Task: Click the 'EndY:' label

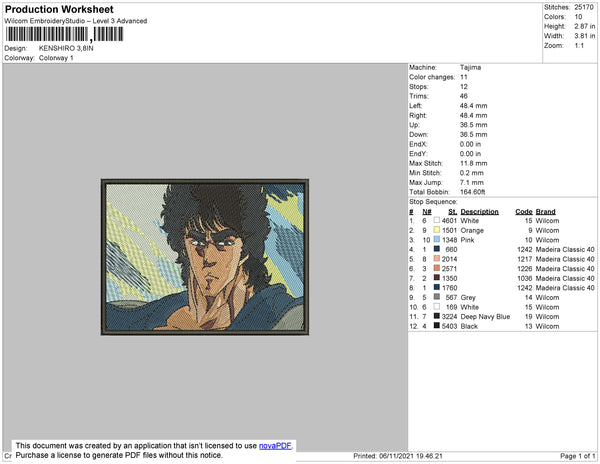Action: coord(418,154)
